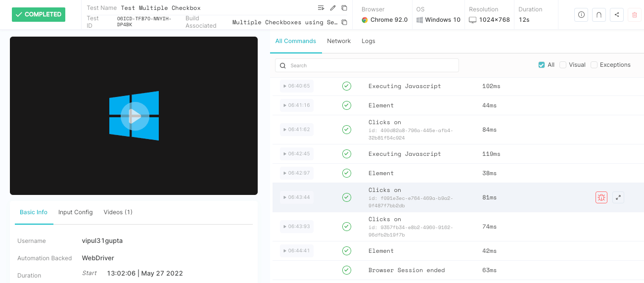
Task: Edit the test name with pencil icon
Action: [333, 8]
